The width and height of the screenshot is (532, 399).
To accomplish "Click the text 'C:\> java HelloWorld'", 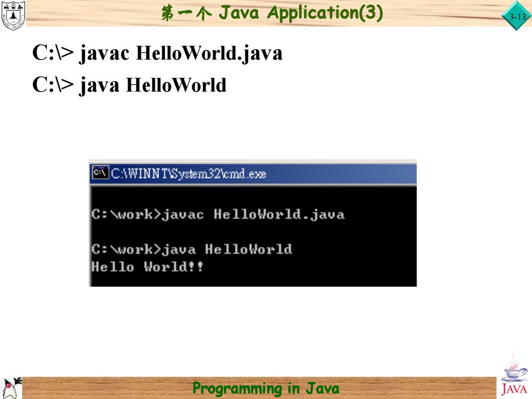I will 129,85.
